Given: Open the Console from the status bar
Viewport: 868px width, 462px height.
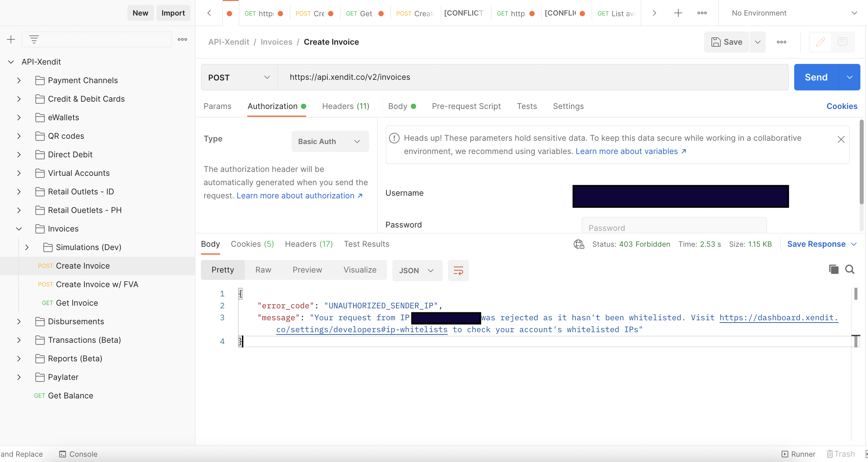Looking at the screenshot, I should [x=78, y=454].
